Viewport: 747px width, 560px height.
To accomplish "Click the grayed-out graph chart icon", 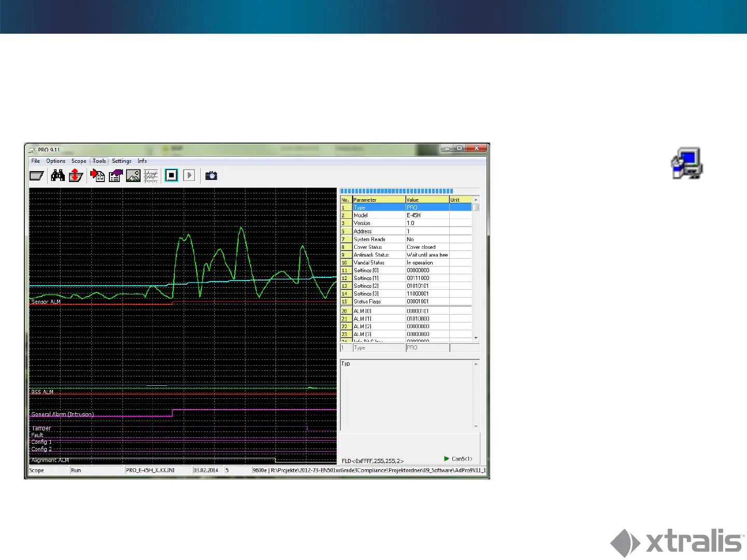I will click(x=150, y=176).
